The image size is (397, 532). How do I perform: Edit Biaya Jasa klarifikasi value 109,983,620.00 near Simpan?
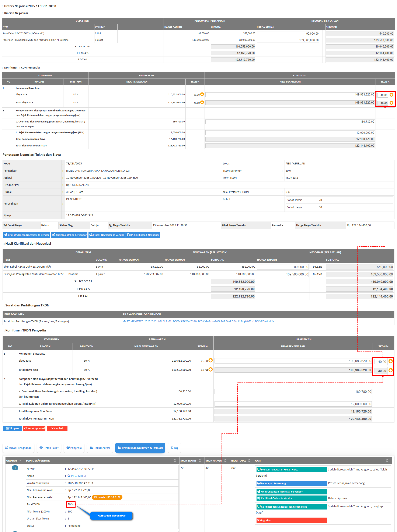293,361
